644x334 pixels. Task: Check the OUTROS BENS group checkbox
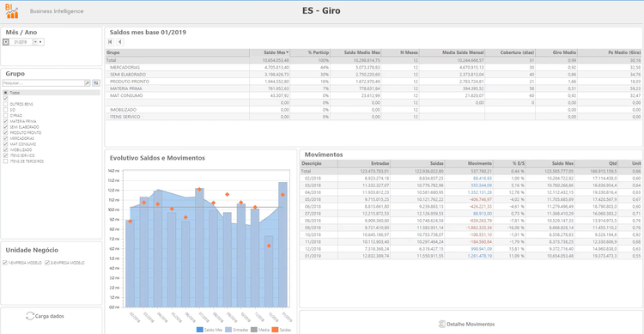tap(6, 105)
